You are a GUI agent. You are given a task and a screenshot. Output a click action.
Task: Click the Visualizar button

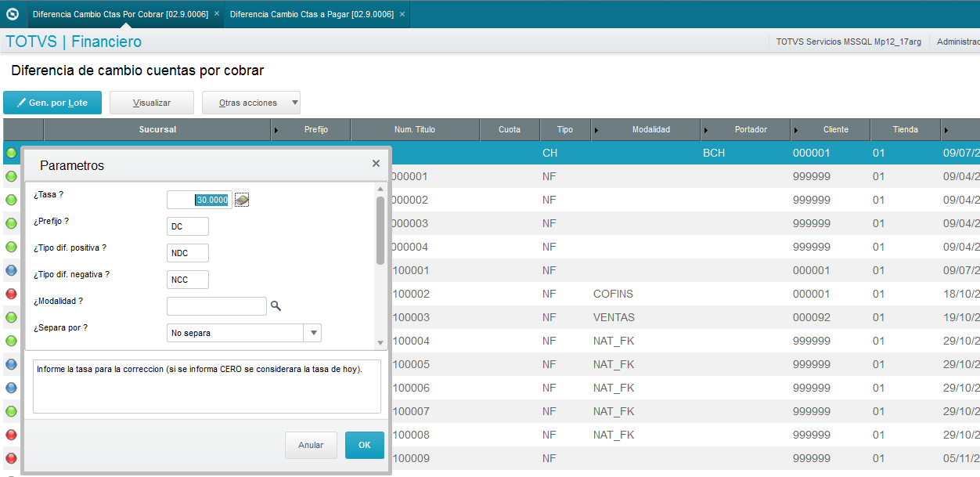152,103
